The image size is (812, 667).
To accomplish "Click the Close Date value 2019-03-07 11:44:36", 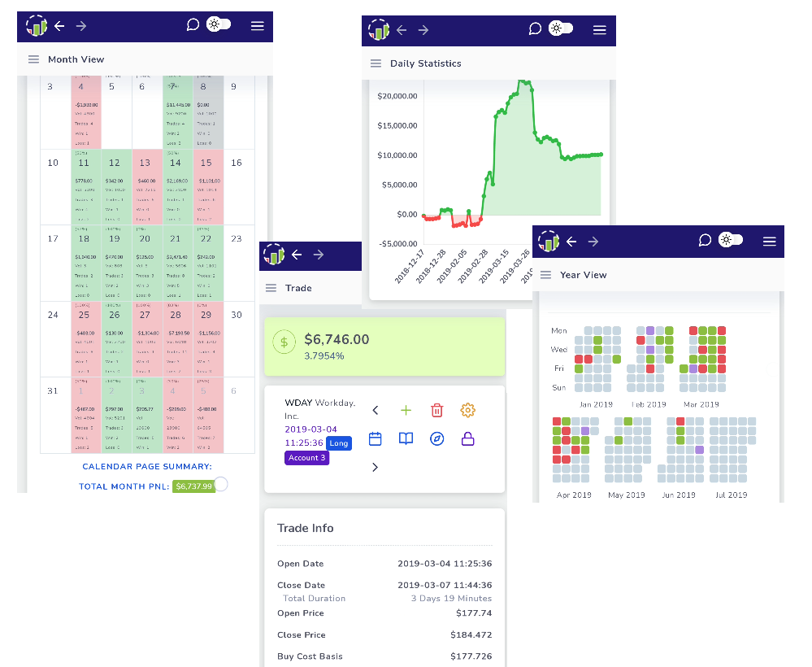I will tap(445, 585).
